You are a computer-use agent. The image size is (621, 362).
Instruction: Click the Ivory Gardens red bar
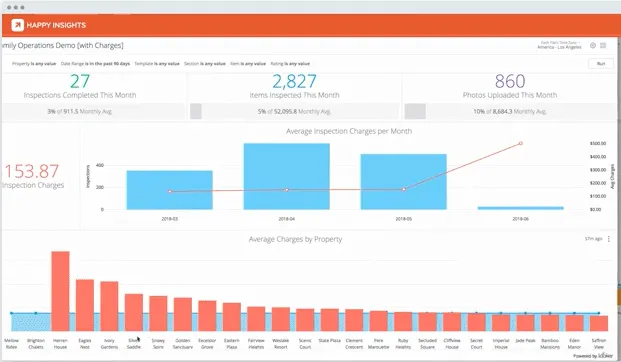tap(109, 306)
